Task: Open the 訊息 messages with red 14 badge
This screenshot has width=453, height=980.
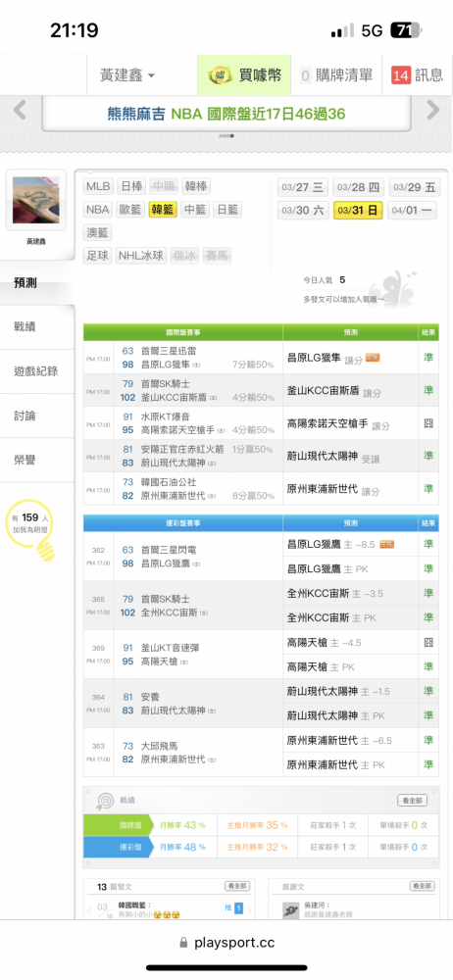Action: pos(418,75)
